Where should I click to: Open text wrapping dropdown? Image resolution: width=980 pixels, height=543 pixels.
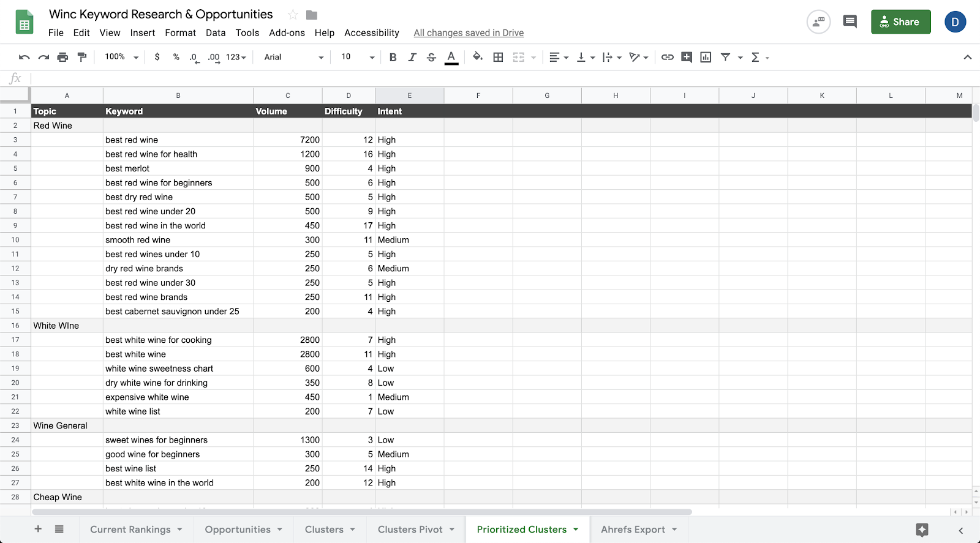[612, 57]
